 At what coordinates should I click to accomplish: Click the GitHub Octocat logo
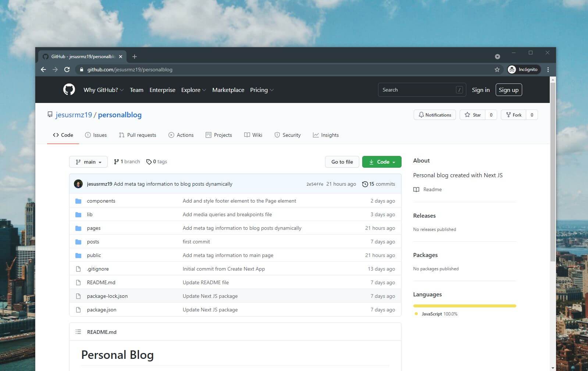69,90
